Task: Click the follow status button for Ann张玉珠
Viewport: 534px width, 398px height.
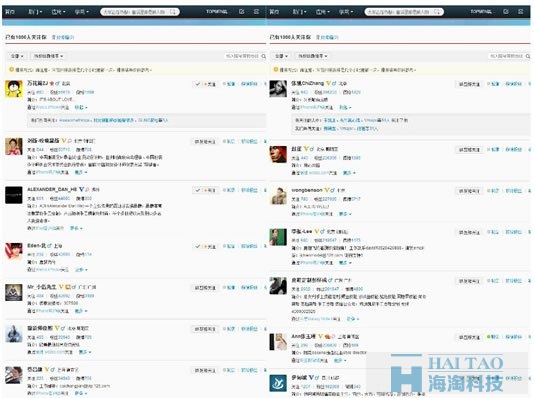Action: click(x=469, y=337)
